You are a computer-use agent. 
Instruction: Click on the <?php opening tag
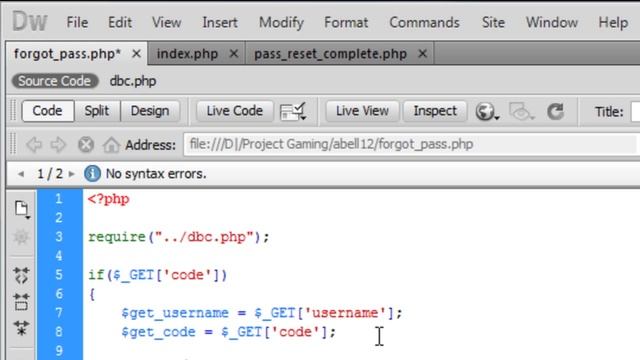[109, 199]
